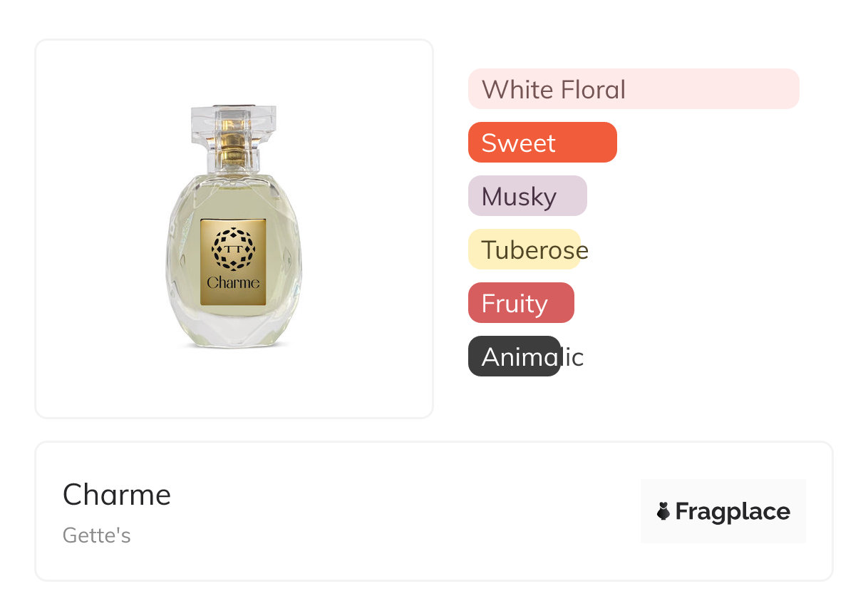Choose the yellow Tuberose accord bar
The image size is (868, 616).
(524, 250)
